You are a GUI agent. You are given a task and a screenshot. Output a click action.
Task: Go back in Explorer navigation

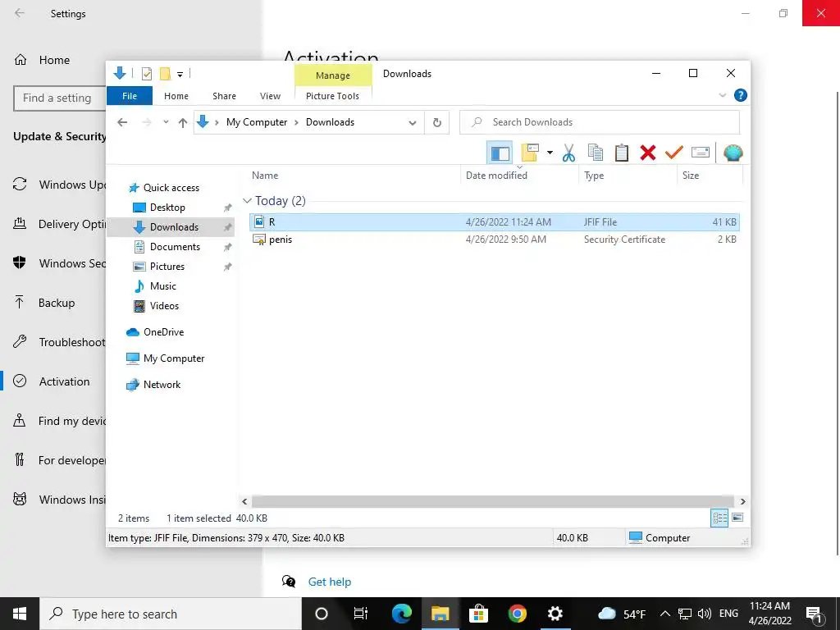point(122,122)
